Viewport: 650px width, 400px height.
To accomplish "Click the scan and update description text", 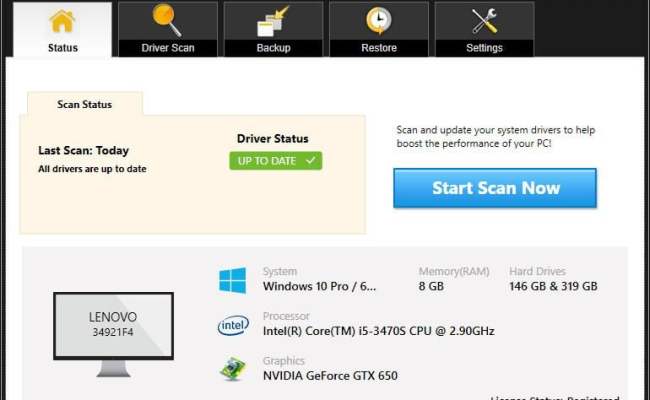I will tap(495, 136).
